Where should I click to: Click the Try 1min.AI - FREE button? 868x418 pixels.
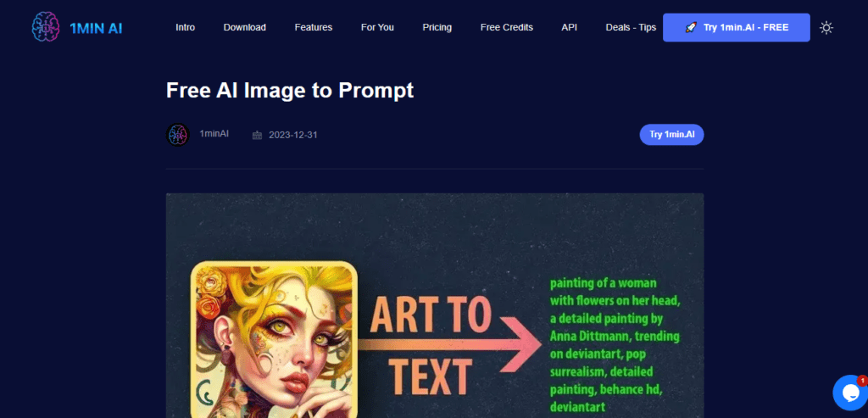pyautogui.click(x=737, y=28)
